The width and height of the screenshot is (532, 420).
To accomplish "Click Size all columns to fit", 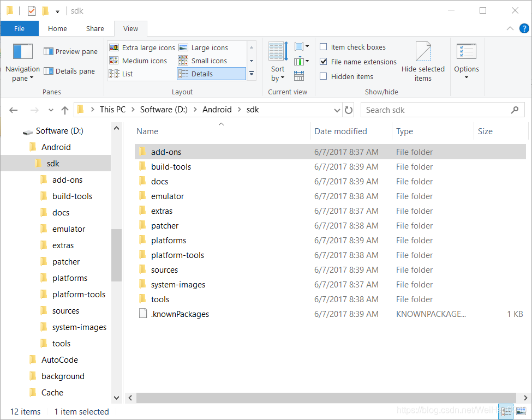I will (299, 75).
